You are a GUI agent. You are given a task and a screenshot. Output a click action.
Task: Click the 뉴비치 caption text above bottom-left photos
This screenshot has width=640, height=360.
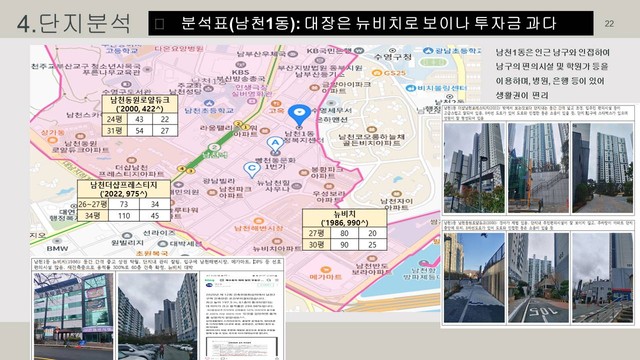click(157, 265)
